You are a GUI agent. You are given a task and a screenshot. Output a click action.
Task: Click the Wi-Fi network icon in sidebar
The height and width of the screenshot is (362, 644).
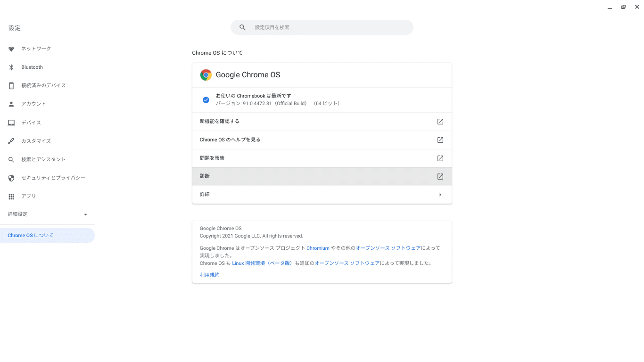click(x=11, y=49)
